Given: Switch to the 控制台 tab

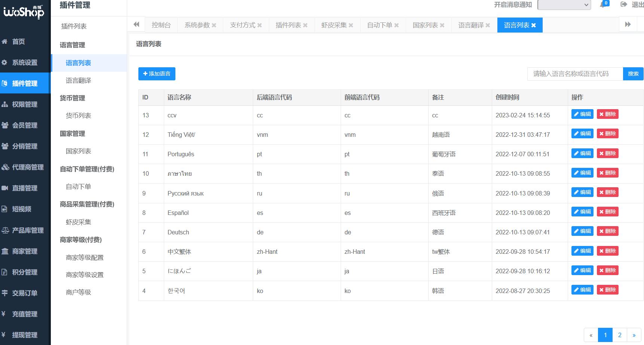Looking at the screenshot, I should [x=161, y=25].
